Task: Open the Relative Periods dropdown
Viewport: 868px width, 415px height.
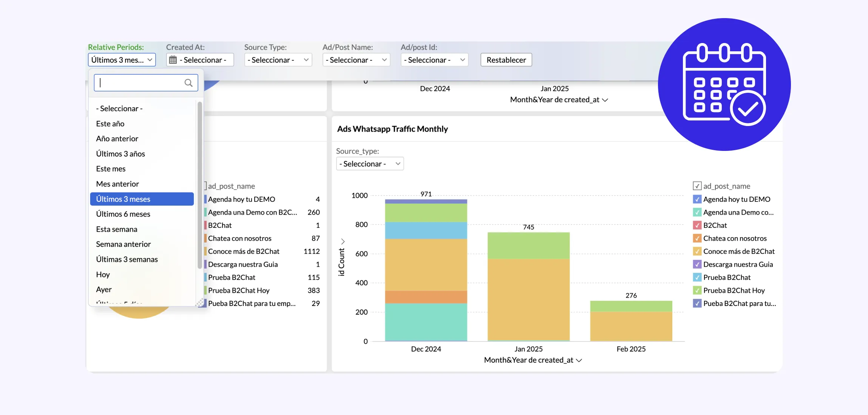Action: [x=122, y=60]
